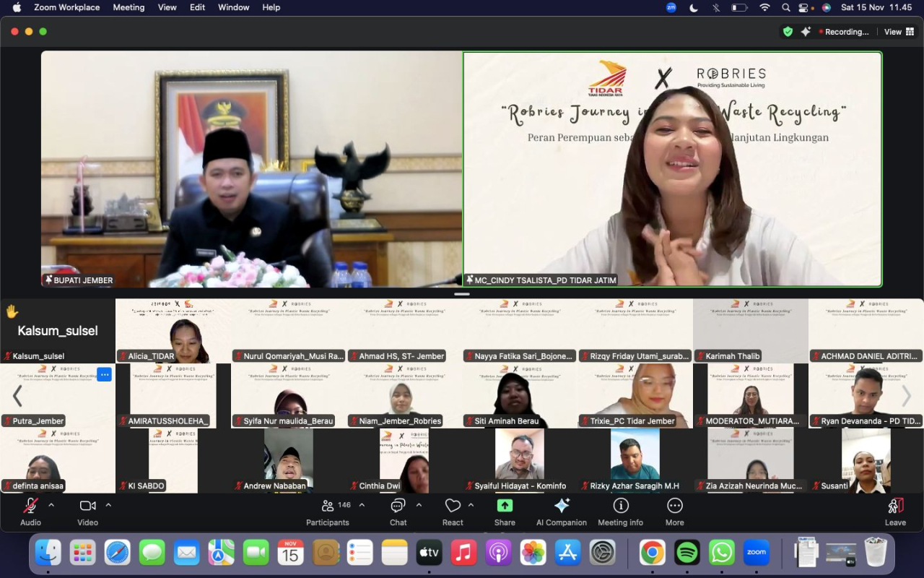Toggle the camera with Video button
The width and height of the screenshot is (924, 578).
(87, 512)
